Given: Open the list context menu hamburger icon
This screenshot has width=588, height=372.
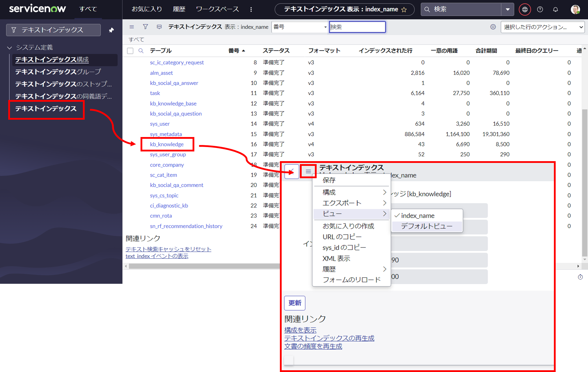Looking at the screenshot, I should 131,27.
